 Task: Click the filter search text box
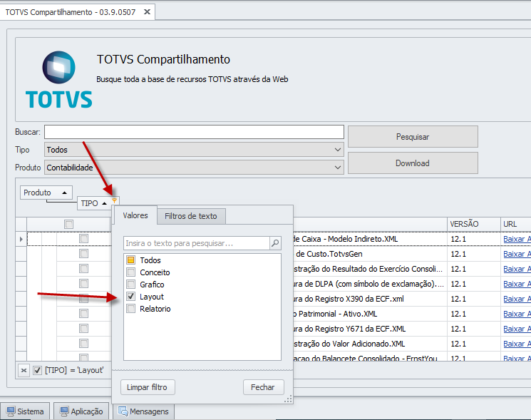(x=197, y=243)
